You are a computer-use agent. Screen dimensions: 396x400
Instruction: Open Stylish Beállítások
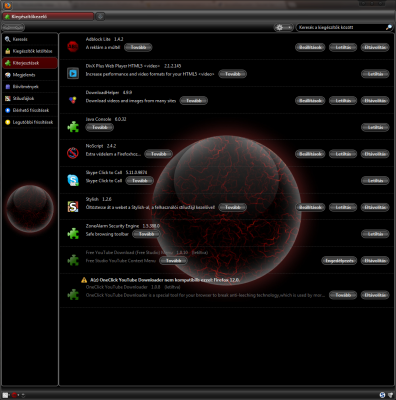click(x=310, y=207)
